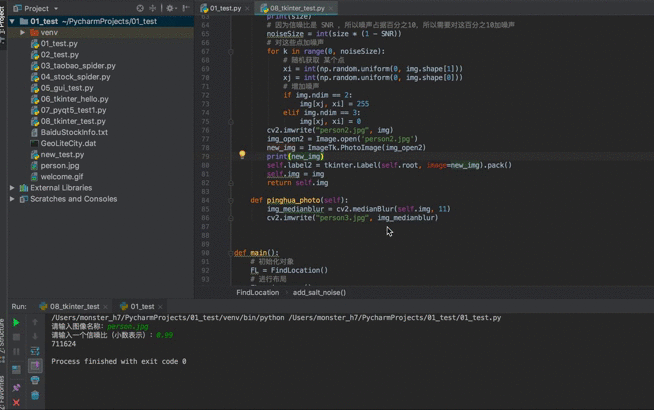
Task: Click the Up the stack trace arrow
Action: [x=35, y=322]
